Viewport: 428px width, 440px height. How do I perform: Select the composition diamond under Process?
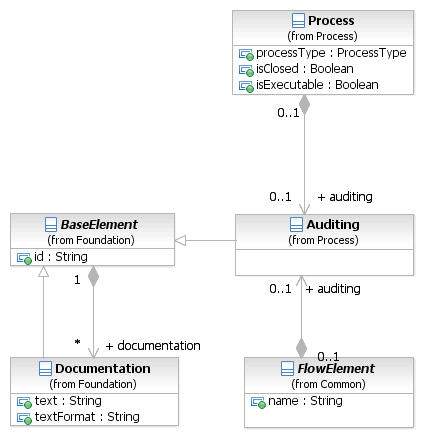pyautogui.click(x=304, y=105)
